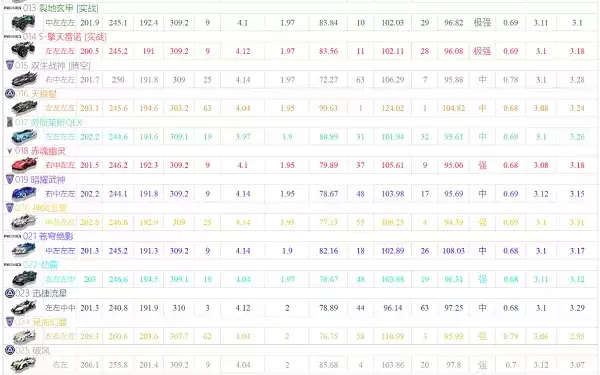Open the car thumbnail in row 020
Viewport: 600px width, 375px height.
(24, 222)
